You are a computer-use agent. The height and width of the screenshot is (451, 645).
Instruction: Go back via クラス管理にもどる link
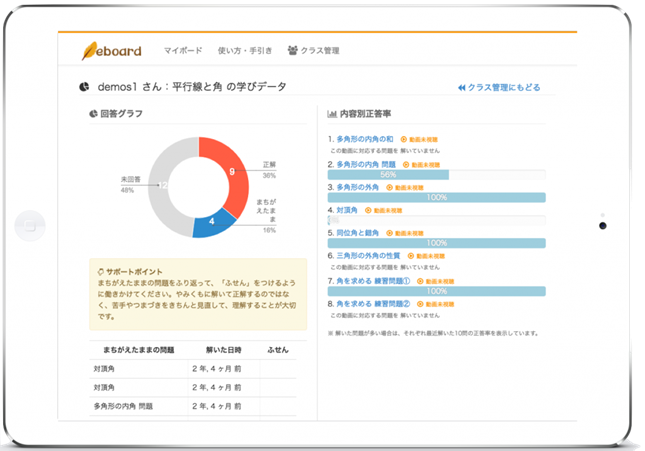(x=503, y=88)
